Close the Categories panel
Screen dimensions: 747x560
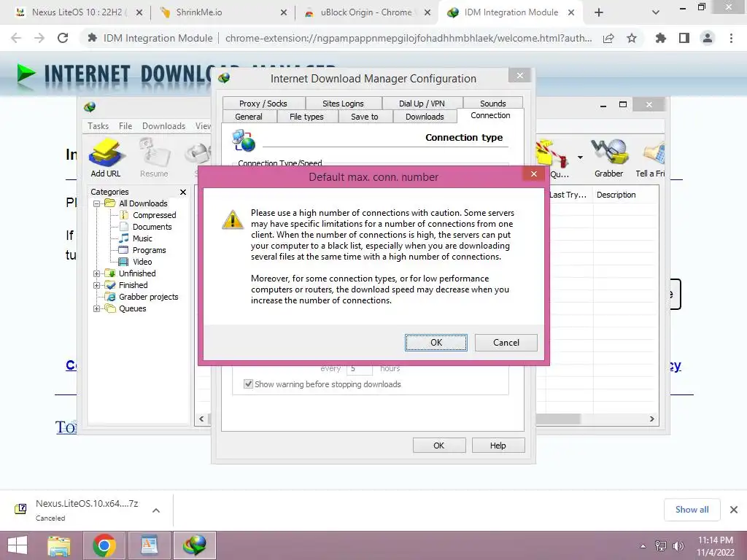183,192
